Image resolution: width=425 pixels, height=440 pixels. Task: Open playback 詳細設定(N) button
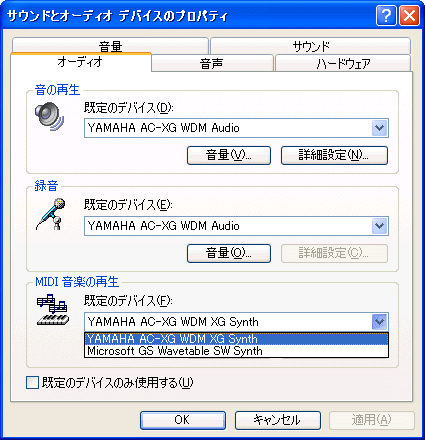click(x=334, y=155)
